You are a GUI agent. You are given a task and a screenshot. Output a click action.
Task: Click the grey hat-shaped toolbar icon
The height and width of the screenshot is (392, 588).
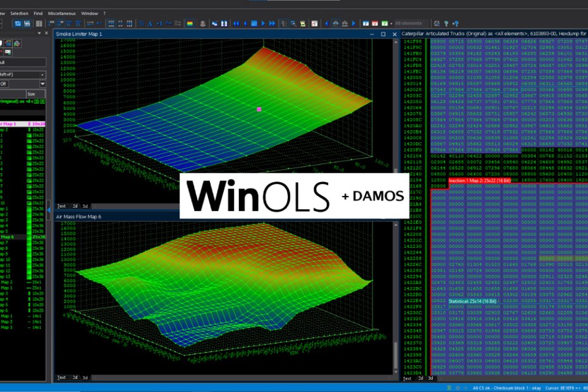coord(203,23)
